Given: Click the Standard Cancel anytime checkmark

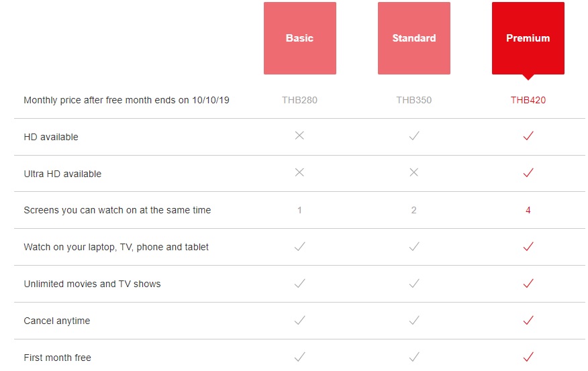Looking at the screenshot, I should (414, 320).
